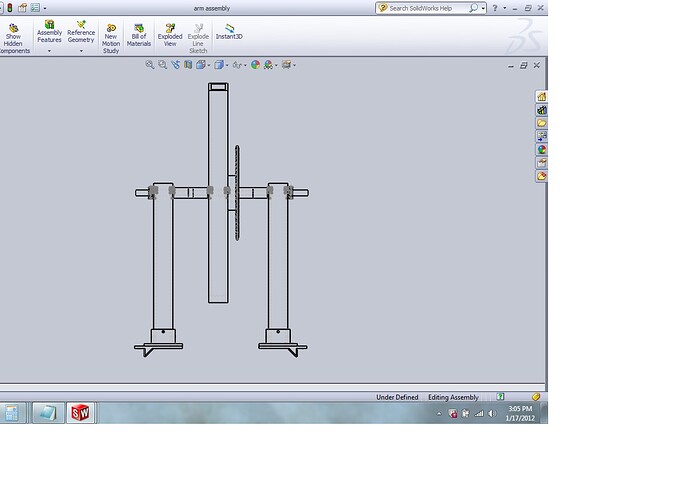Open the search options dropdown arrow
This screenshot has width=690, height=500.
(x=483, y=8)
